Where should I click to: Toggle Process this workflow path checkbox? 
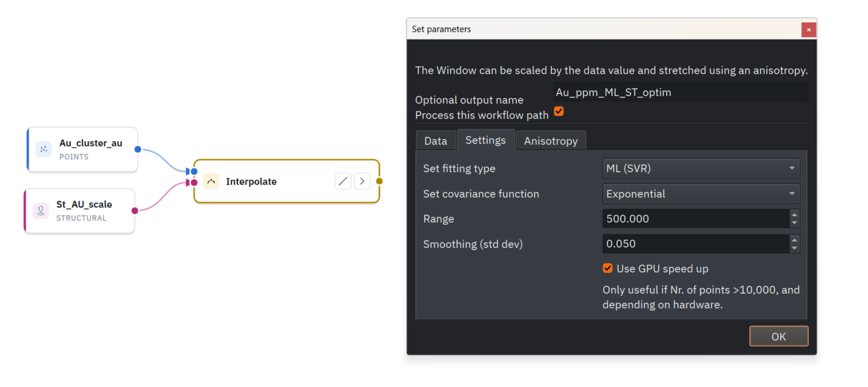[x=559, y=111]
